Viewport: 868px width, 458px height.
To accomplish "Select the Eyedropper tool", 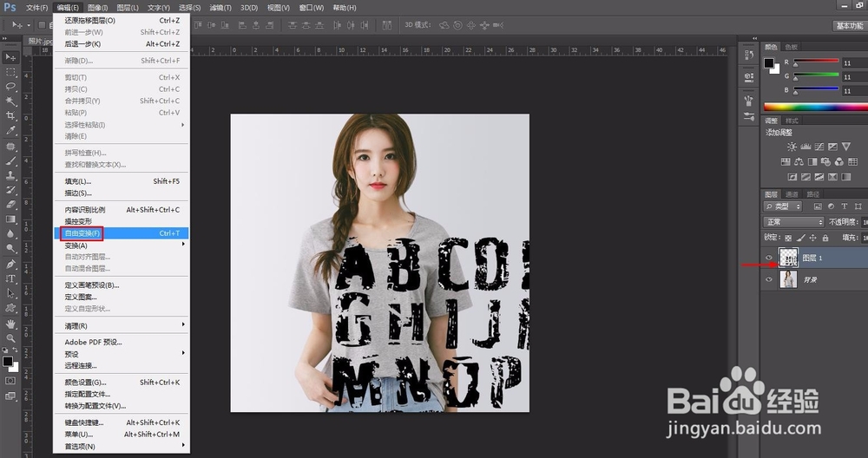I will (11, 131).
